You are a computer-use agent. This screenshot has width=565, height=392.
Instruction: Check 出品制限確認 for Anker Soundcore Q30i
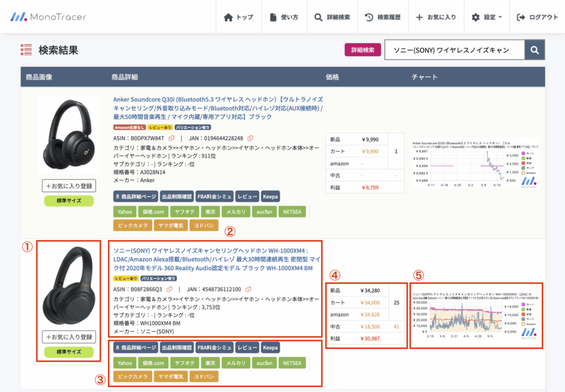point(177,196)
